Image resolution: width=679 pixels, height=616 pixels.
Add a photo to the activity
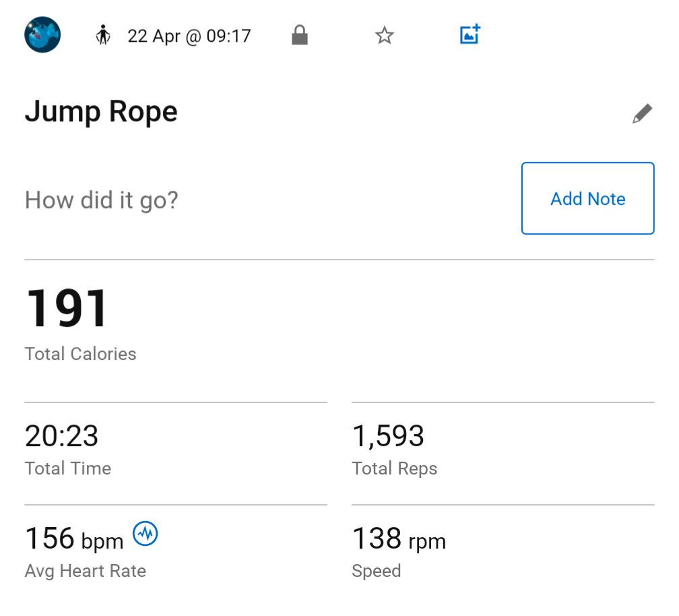tap(470, 34)
